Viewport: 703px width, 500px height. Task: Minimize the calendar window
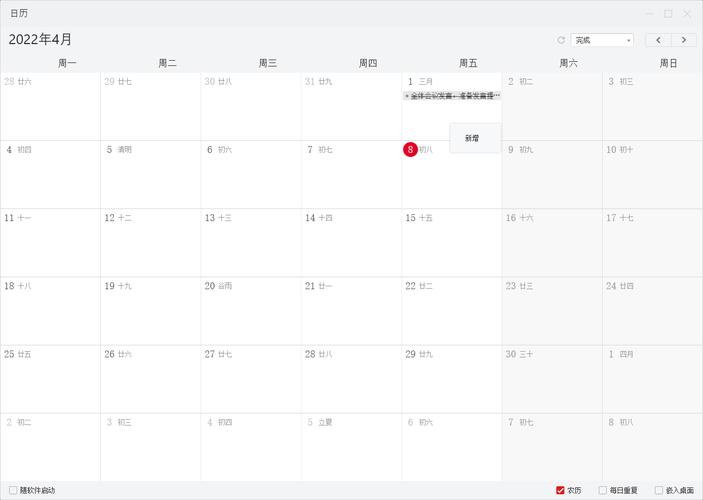click(x=649, y=13)
